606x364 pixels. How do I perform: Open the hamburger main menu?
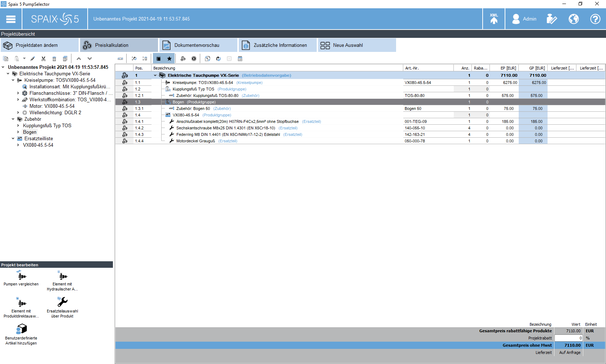pos(11,19)
